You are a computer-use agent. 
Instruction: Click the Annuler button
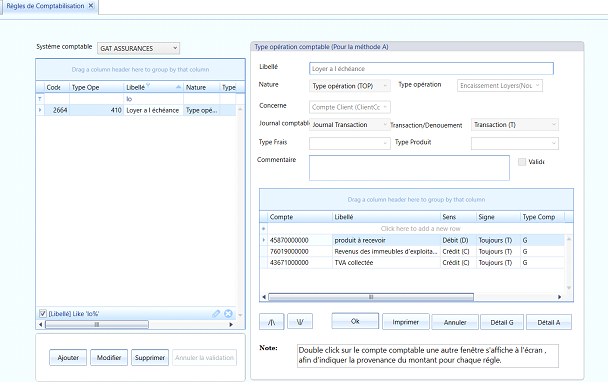point(455,322)
